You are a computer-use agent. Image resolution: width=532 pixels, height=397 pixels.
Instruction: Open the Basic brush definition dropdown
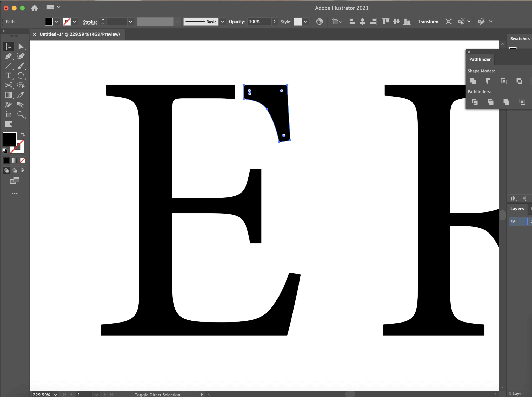tap(222, 22)
